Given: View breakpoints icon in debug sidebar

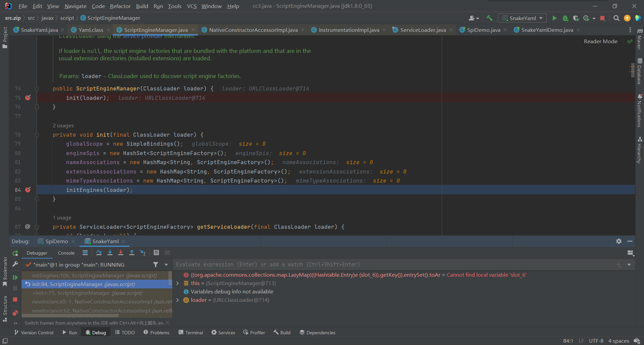Looking at the screenshot, I should coord(15,313).
